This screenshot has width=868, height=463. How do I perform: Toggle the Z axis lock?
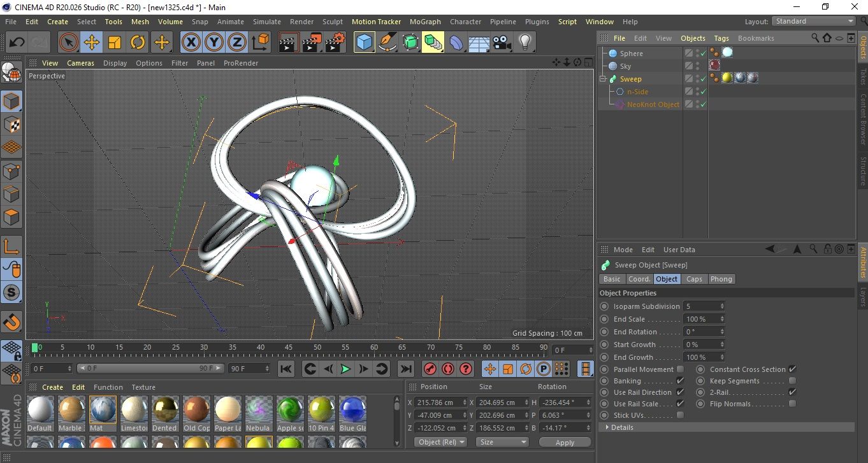pyautogui.click(x=237, y=43)
